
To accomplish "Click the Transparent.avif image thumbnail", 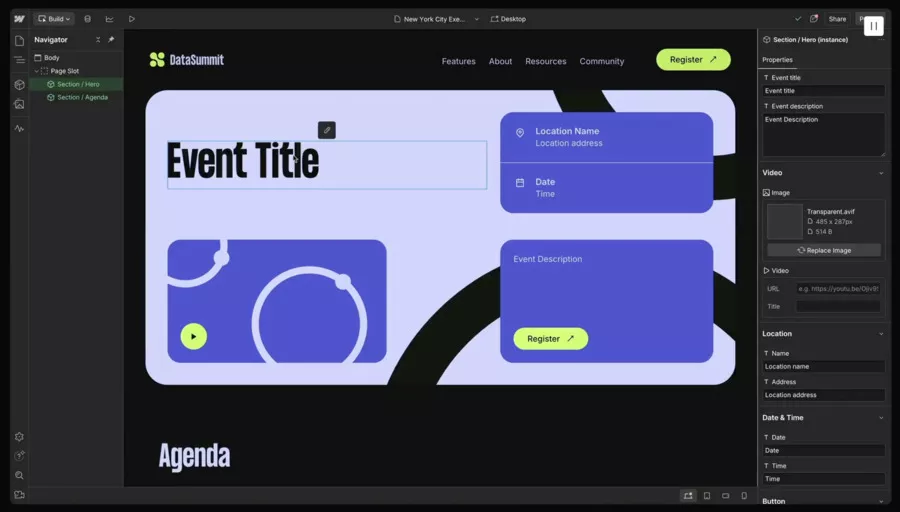I will click(785, 222).
